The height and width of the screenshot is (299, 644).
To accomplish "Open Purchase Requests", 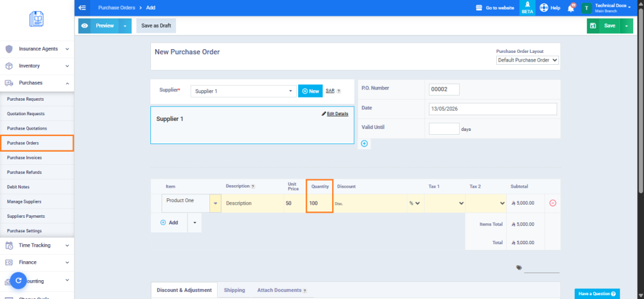I will pyautogui.click(x=25, y=99).
